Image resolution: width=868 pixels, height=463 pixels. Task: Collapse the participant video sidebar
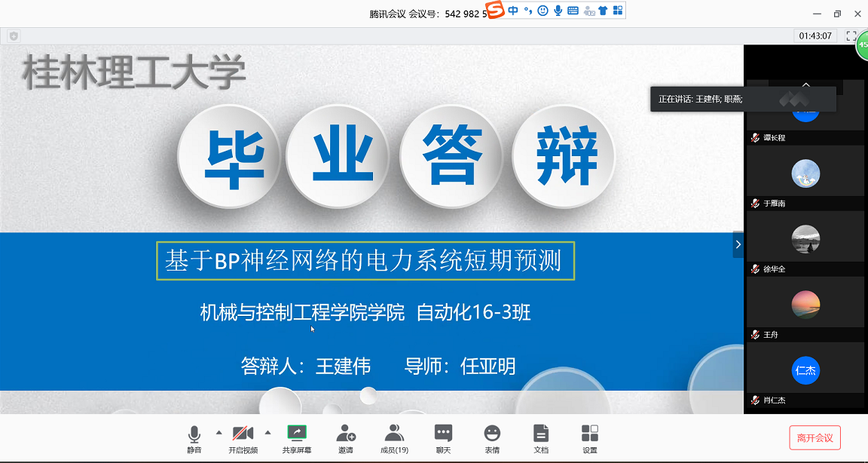click(738, 244)
